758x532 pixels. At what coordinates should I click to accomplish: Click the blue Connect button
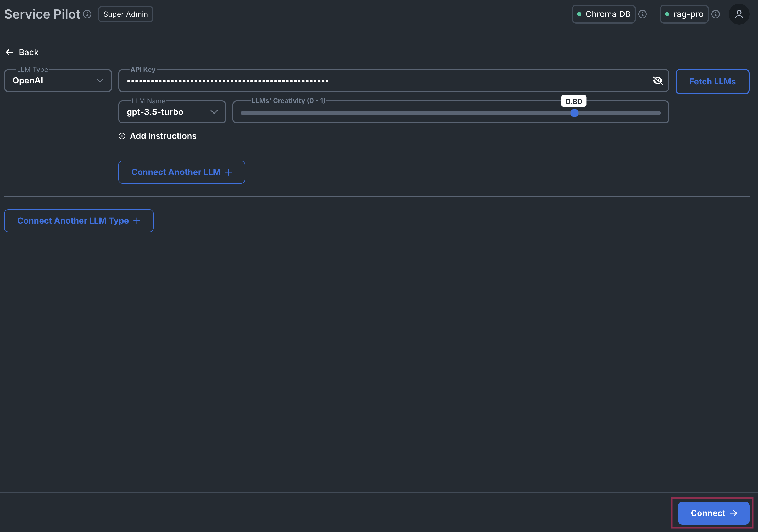point(714,513)
